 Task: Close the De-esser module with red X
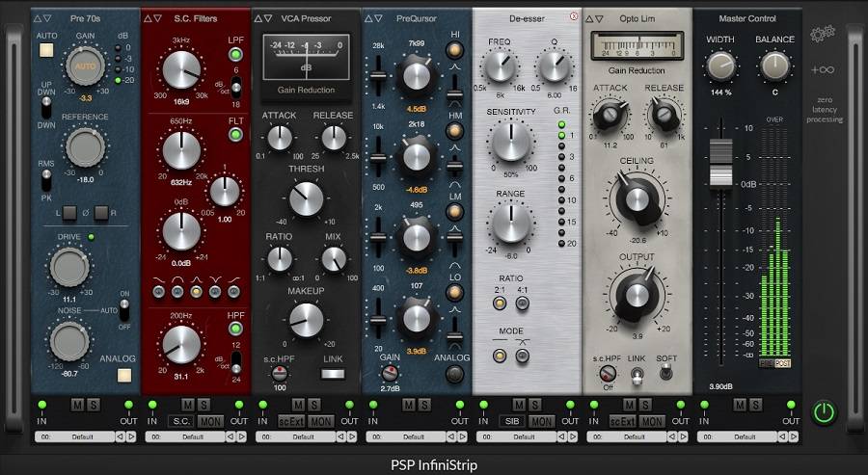pos(575,16)
